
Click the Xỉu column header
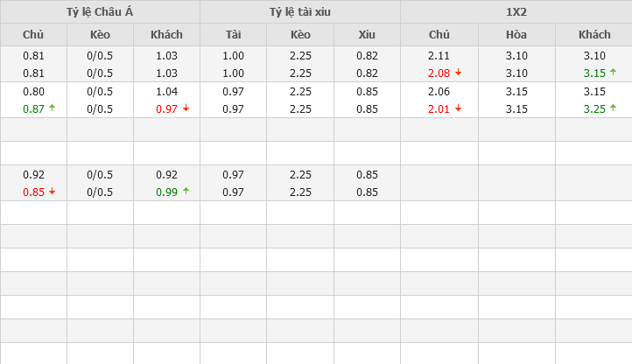coord(367,35)
